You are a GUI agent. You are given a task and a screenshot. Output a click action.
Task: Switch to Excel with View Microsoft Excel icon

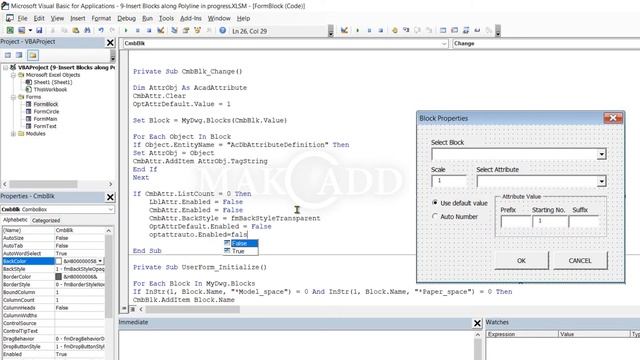click(10, 30)
